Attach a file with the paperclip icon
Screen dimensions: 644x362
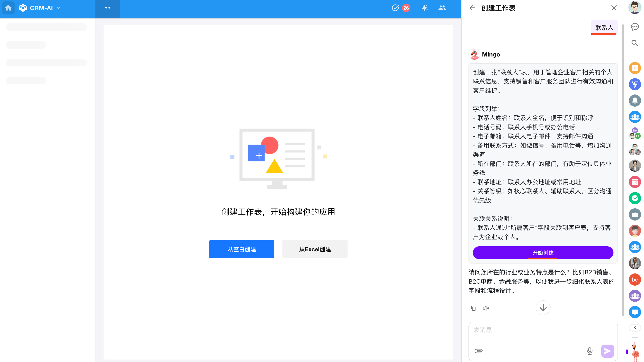[478, 351]
